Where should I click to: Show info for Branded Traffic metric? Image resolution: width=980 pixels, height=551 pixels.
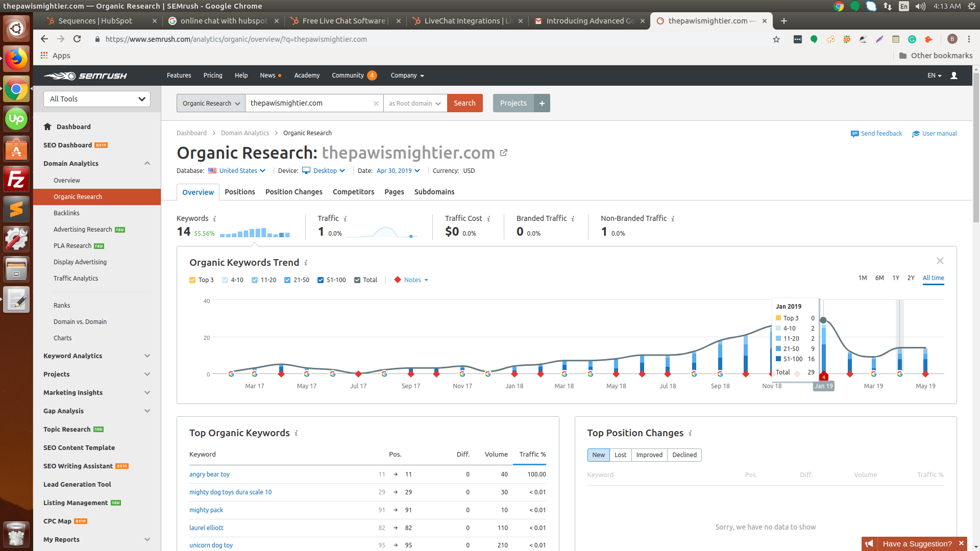click(573, 219)
